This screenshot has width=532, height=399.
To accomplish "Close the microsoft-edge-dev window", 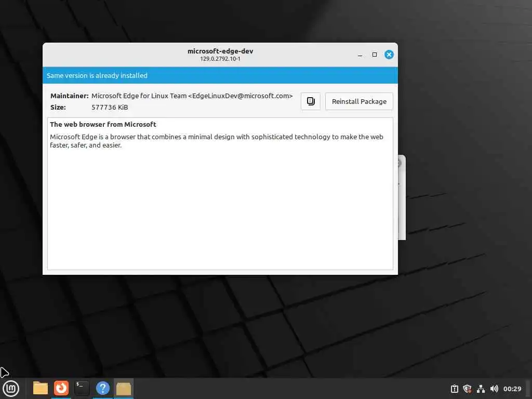I will pos(389,55).
